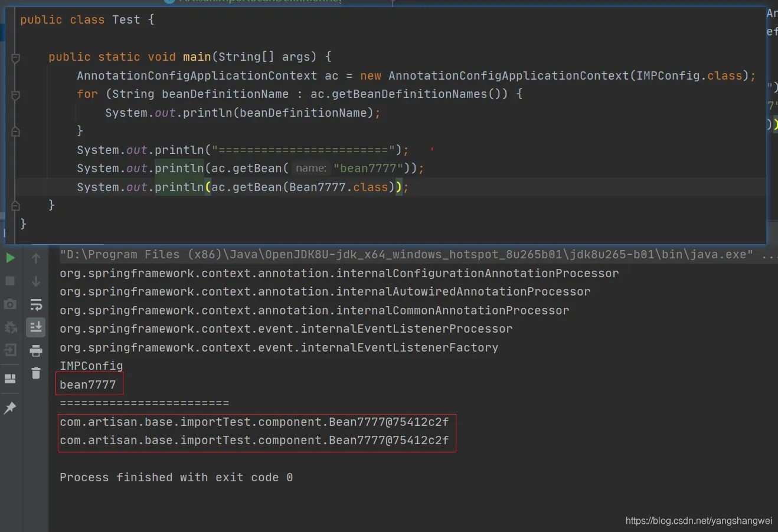Click internalEventListenerProcessor console line
778x532 pixels.
click(x=286, y=329)
